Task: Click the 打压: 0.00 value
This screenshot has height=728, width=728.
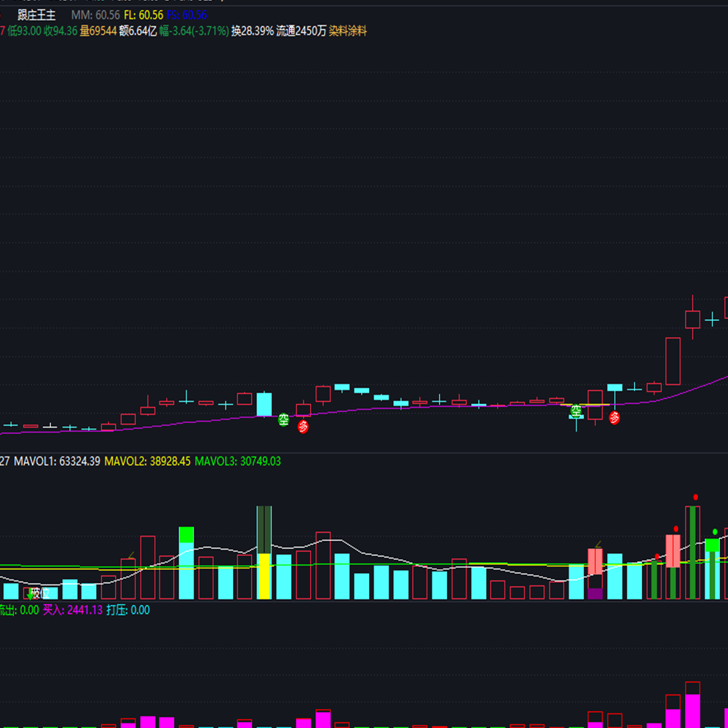Action: (128, 609)
